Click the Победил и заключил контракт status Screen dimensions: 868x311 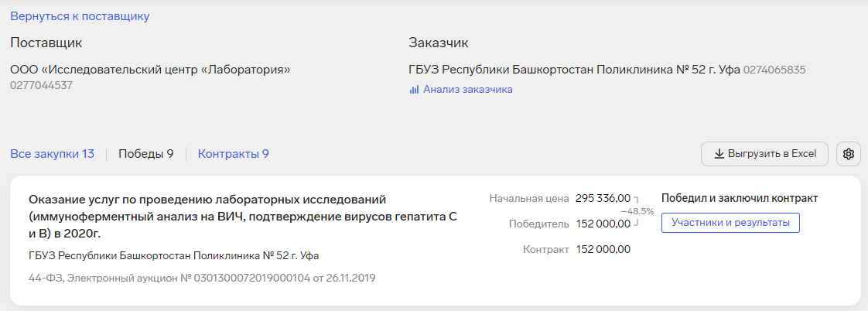click(740, 198)
